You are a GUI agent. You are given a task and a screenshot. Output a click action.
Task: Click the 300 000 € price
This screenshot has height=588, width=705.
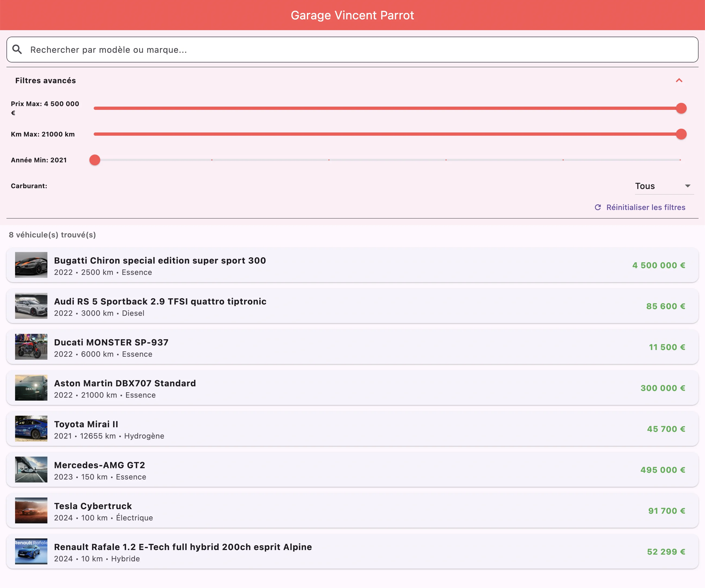click(663, 388)
